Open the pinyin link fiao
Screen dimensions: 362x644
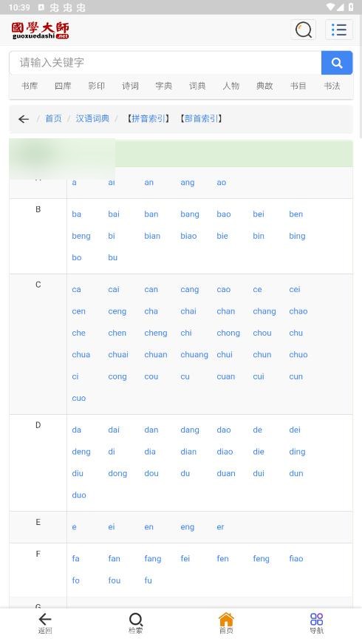click(x=296, y=558)
